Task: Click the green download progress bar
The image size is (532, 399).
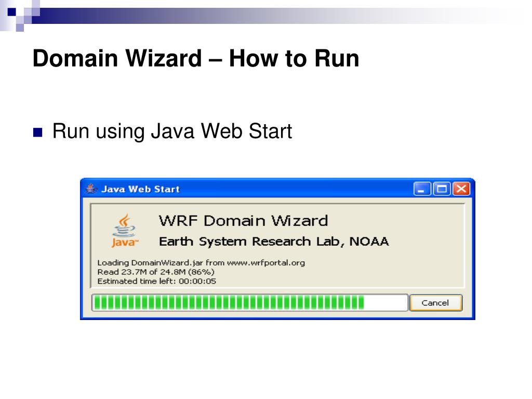Action: [249, 303]
